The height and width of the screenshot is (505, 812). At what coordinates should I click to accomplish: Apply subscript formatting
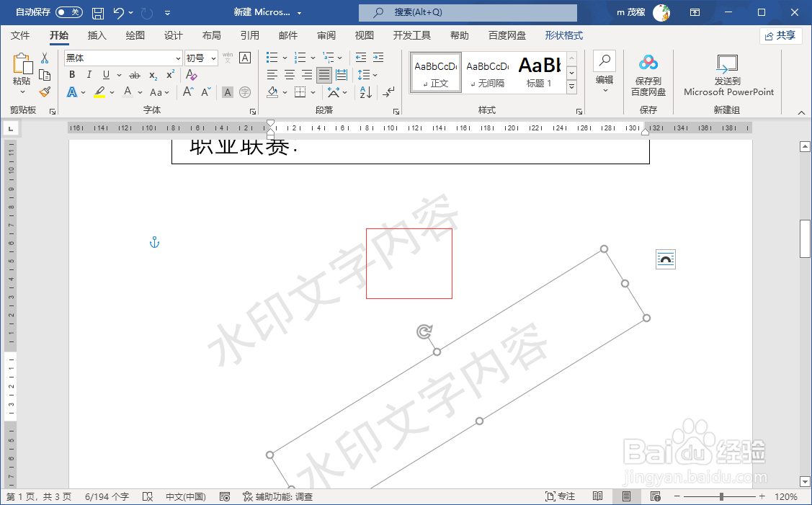(153, 75)
